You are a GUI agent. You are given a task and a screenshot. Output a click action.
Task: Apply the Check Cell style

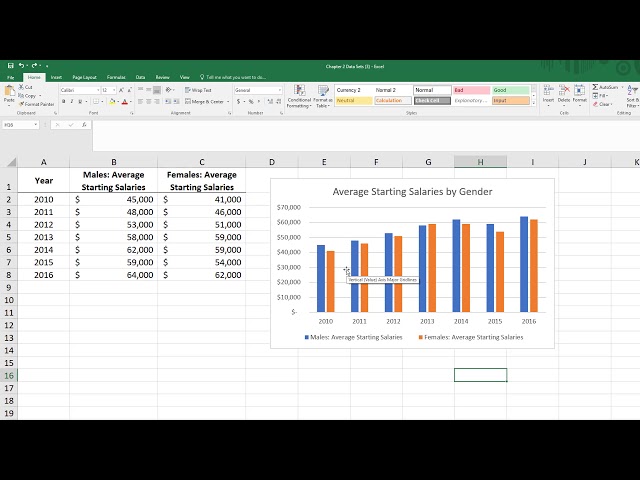[432, 100]
